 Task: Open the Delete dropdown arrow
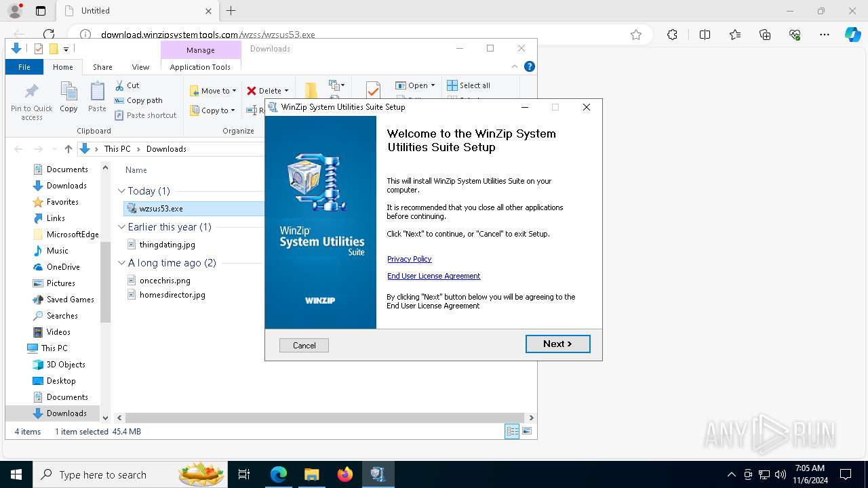pyautogui.click(x=286, y=91)
